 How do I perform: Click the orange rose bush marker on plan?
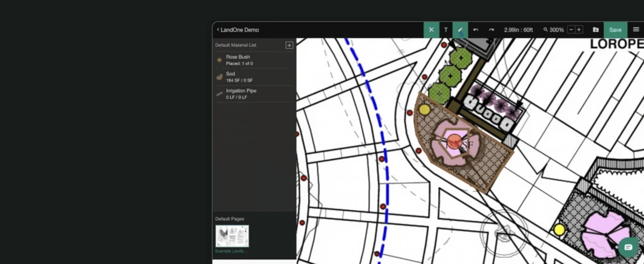pos(455,141)
